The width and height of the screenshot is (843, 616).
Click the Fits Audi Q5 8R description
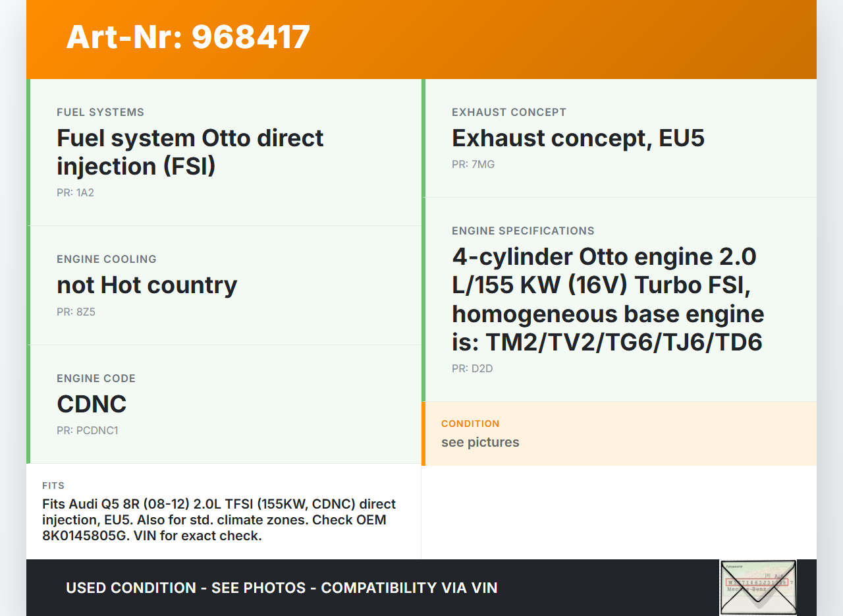click(219, 520)
